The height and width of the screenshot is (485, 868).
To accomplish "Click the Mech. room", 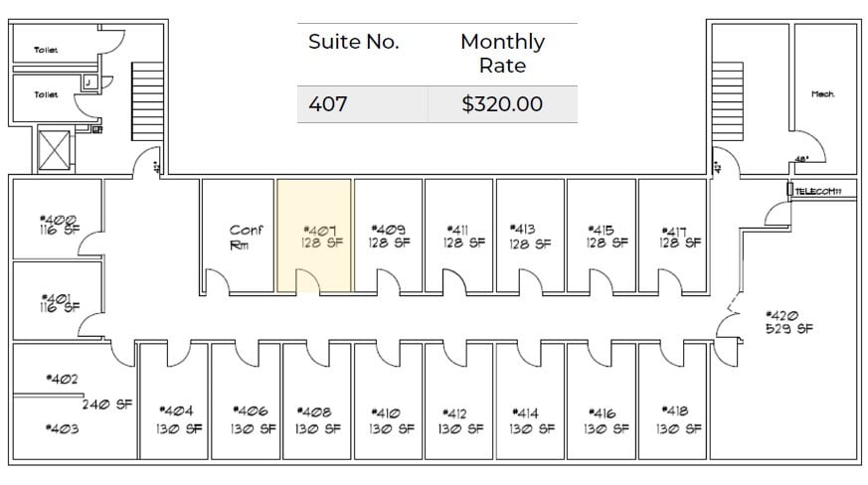I will point(825,98).
